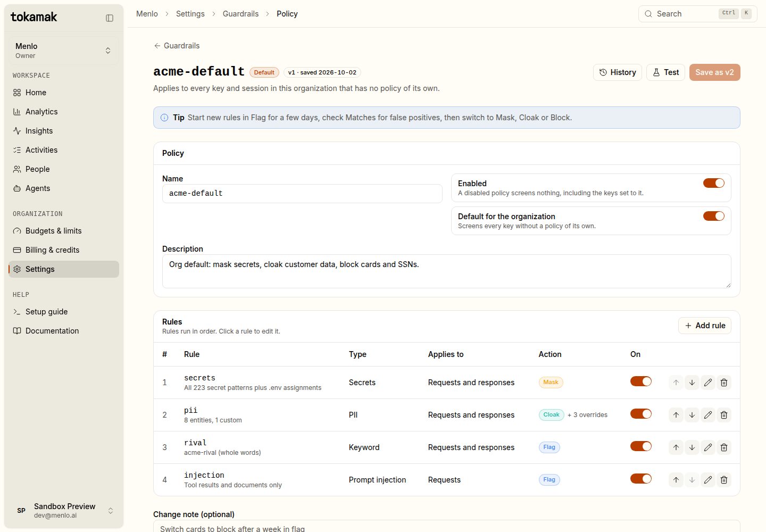Delete the pii rule
The image size is (766, 532).
pos(724,415)
